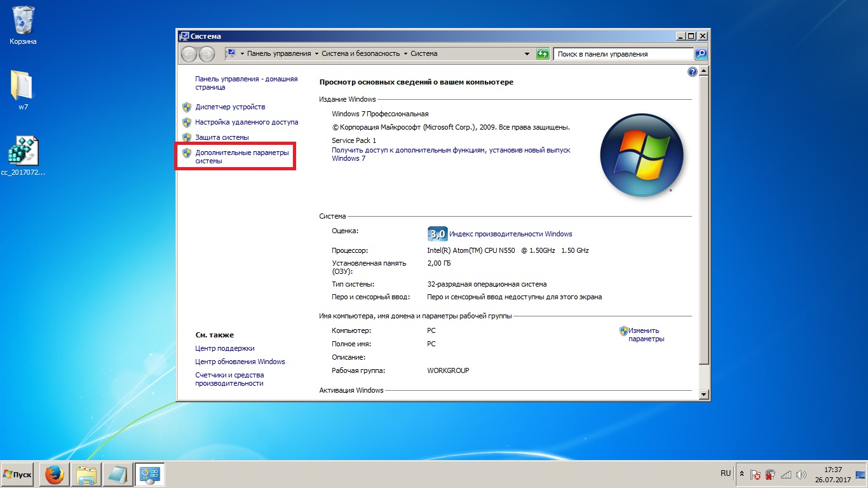Viewport: 868px width, 488px height.
Task: Click scrollbar down arrow in Система window
Action: tap(703, 395)
